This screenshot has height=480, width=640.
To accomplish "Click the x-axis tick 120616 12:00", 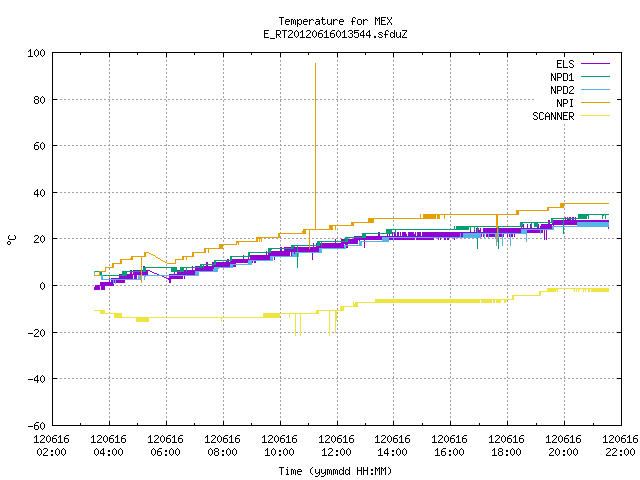I will point(336,446).
